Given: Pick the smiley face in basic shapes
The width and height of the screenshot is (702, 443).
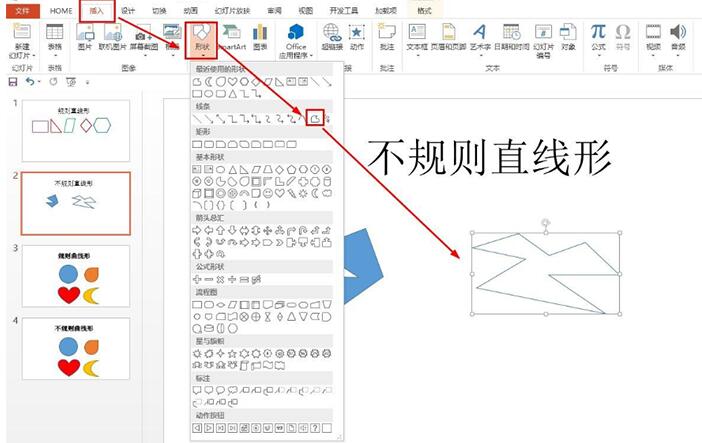Looking at the screenshot, I should click(x=268, y=193).
